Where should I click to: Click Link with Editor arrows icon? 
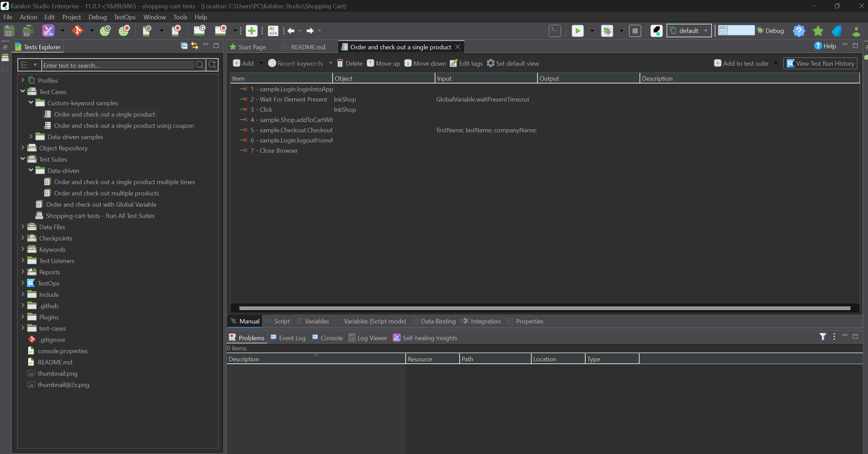point(194,46)
